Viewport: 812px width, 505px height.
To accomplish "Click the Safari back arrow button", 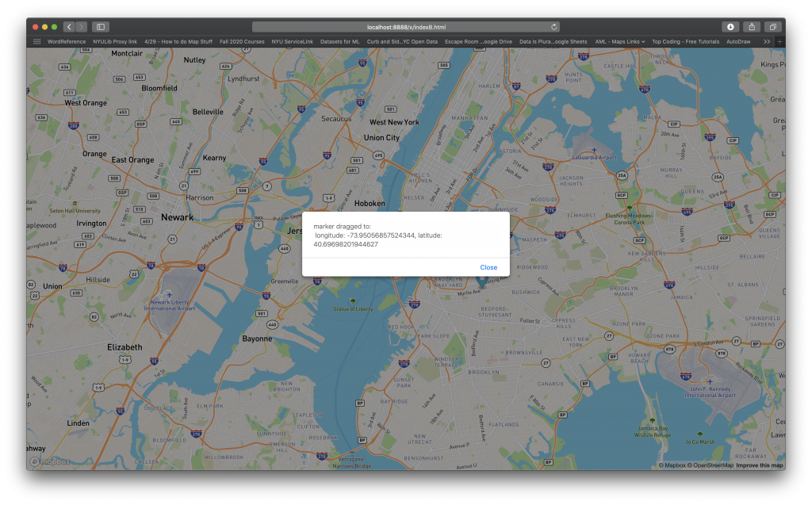I will (68, 27).
